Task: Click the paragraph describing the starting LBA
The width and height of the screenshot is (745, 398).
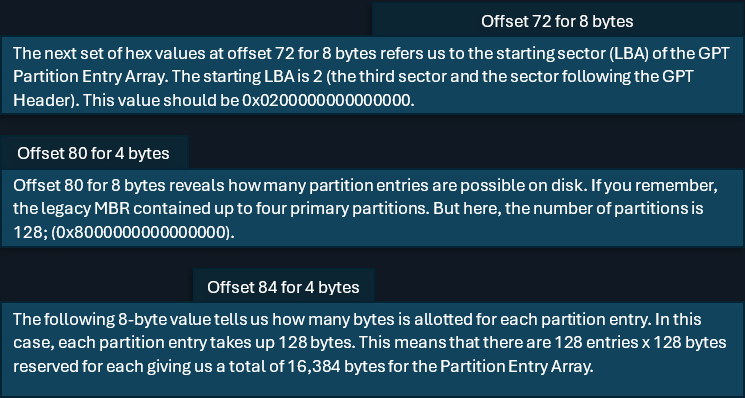Action: pyautogui.click(x=372, y=76)
